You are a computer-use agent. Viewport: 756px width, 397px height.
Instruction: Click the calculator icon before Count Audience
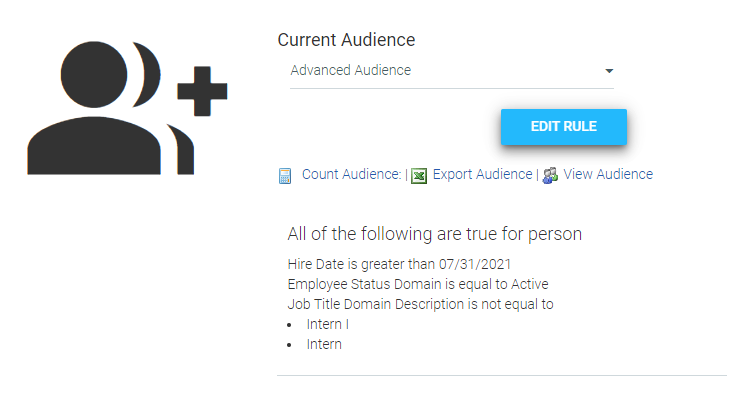pyautogui.click(x=285, y=176)
